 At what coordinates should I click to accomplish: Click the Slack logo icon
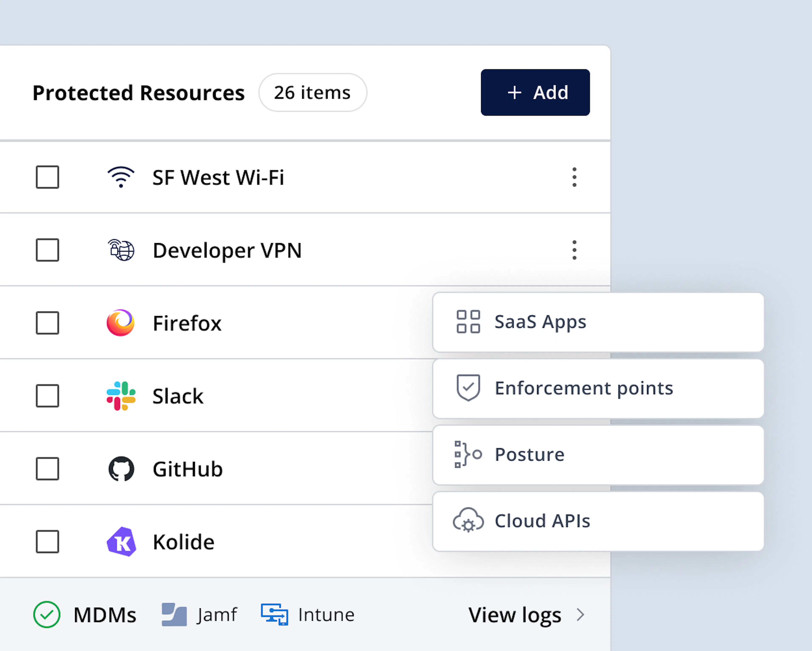[x=121, y=396]
